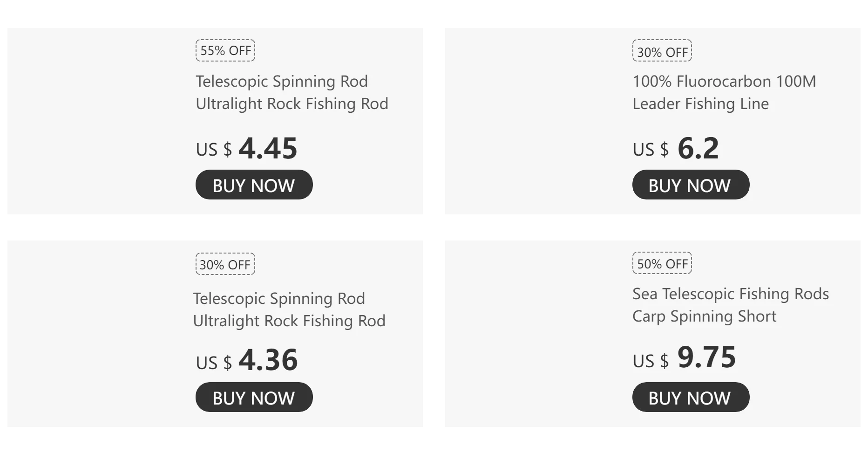Image resolution: width=868 pixels, height=453 pixels.
Task: Open the image area of the Fluorocarbon line card
Action: [x=536, y=121]
